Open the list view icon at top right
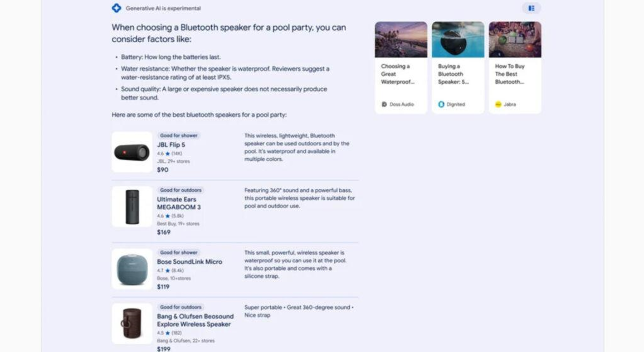This screenshot has width=644, height=352. [x=532, y=8]
